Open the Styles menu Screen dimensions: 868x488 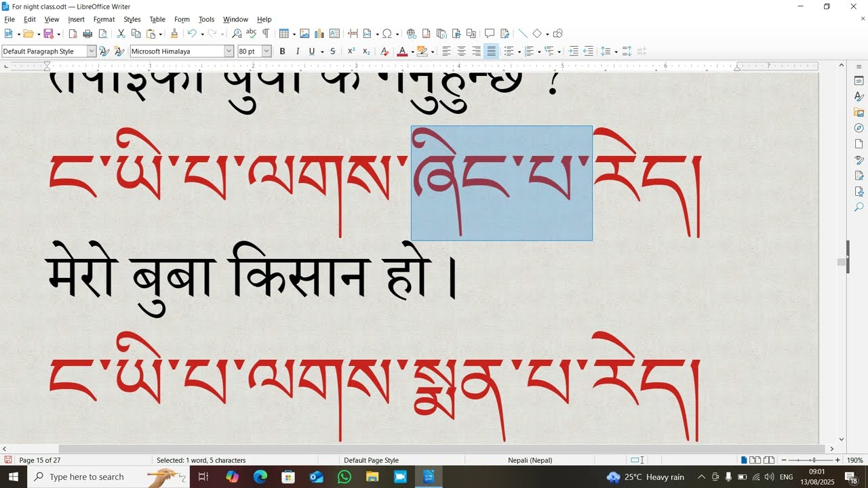point(132,20)
